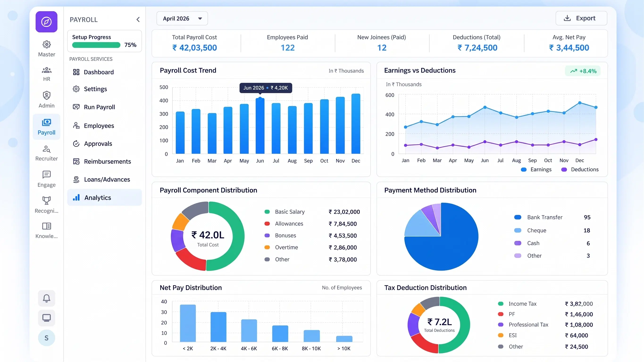Click the compass logo icon
The width and height of the screenshot is (644, 362).
coord(46,22)
